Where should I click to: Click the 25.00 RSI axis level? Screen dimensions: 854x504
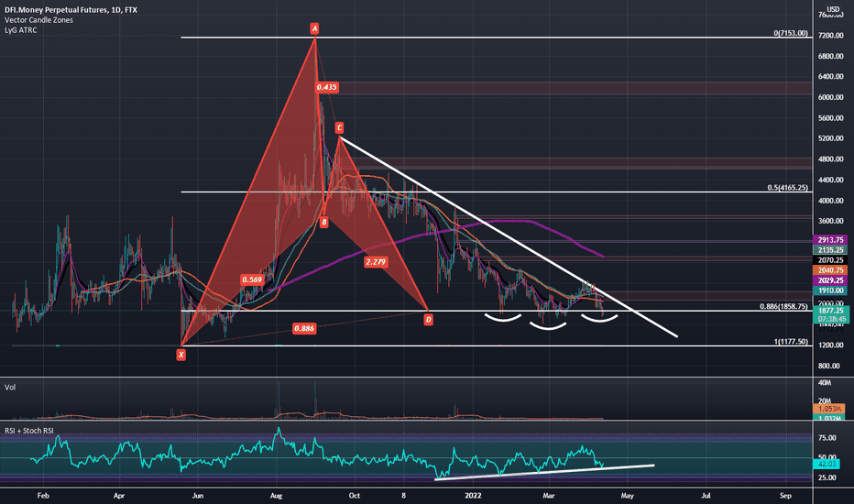click(827, 477)
